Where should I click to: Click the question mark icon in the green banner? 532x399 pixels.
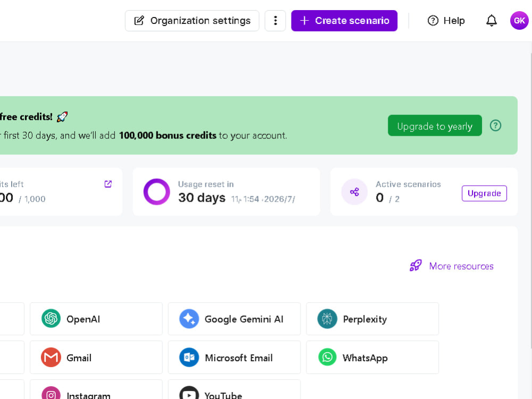click(x=495, y=126)
